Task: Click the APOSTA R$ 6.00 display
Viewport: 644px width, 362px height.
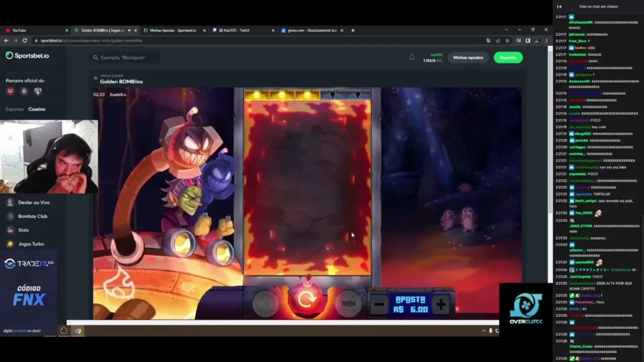Action: 411,304
